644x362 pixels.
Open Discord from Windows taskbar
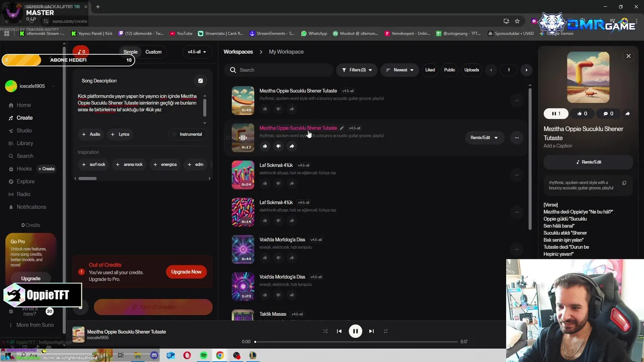[x=154, y=355]
